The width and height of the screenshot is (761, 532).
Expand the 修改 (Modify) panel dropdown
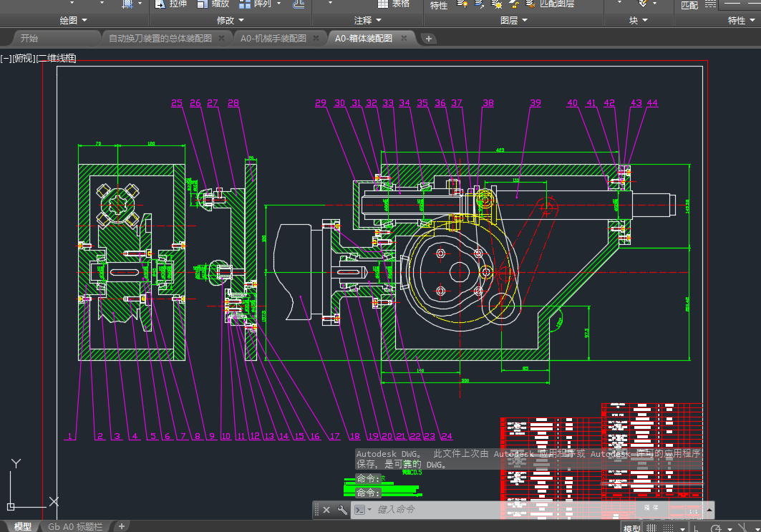(x=231, y=21)
